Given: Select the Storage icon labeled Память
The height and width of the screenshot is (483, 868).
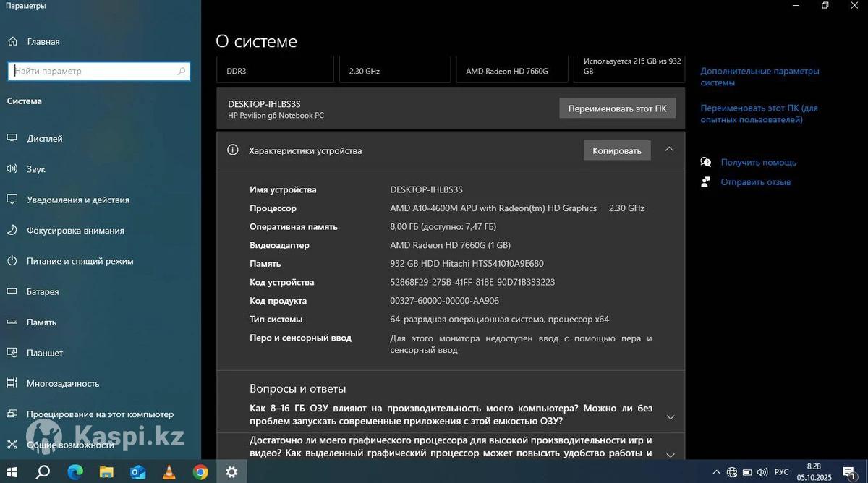Looking at the screenshot, I should [12, 322].
